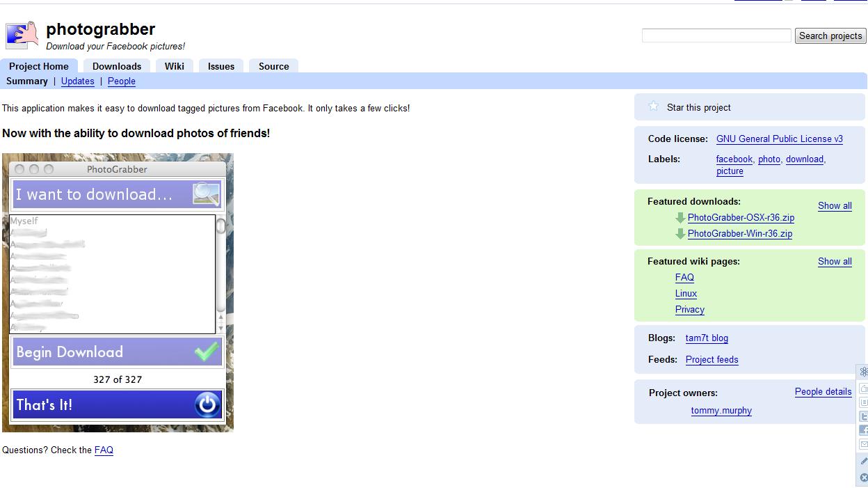Close the side toolbar with the X icon

point(864,478)
